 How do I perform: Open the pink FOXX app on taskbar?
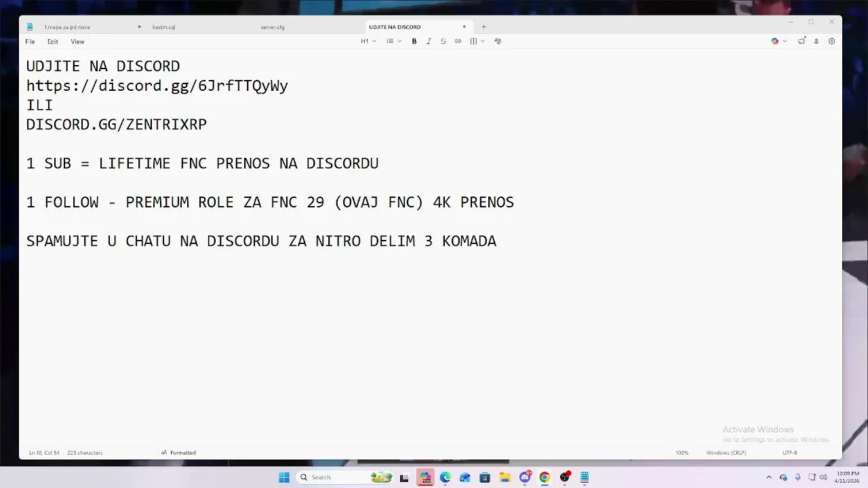(x=425, y=477)
